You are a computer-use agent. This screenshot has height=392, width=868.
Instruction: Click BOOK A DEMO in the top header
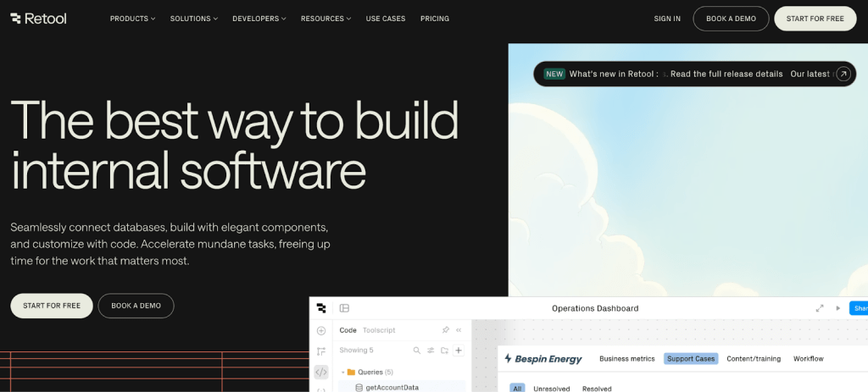731,19
